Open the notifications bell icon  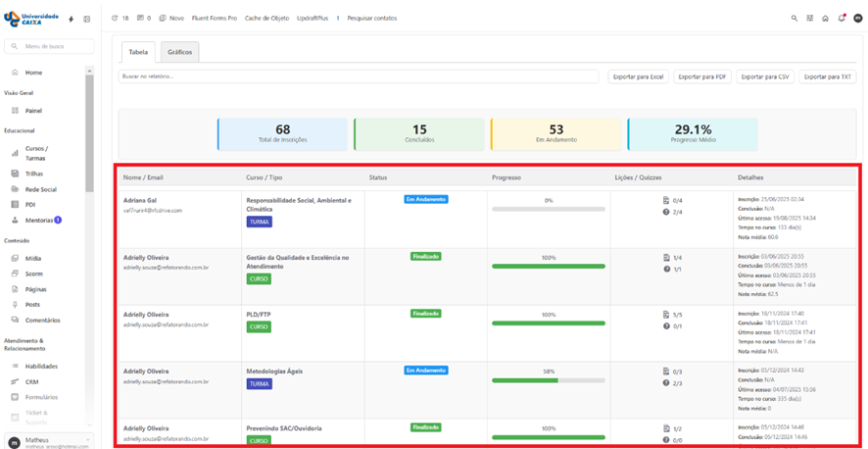841,18
